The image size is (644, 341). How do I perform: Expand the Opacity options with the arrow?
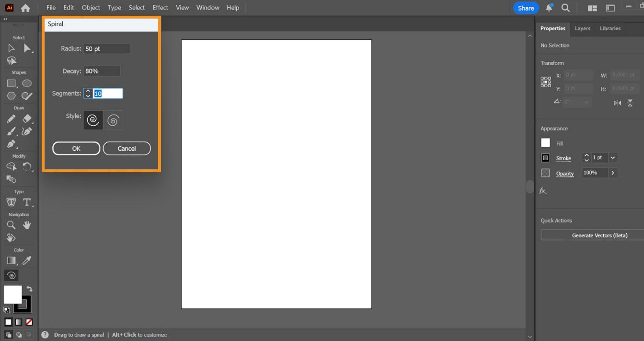pyautogui.click(x=612, y=173)
